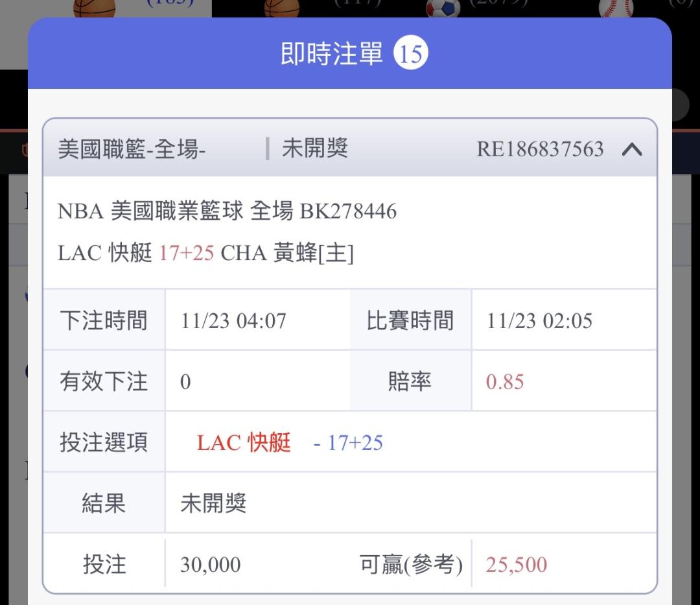Collapse the bet slip with the chevron arrow

click(x=631, y=150)
